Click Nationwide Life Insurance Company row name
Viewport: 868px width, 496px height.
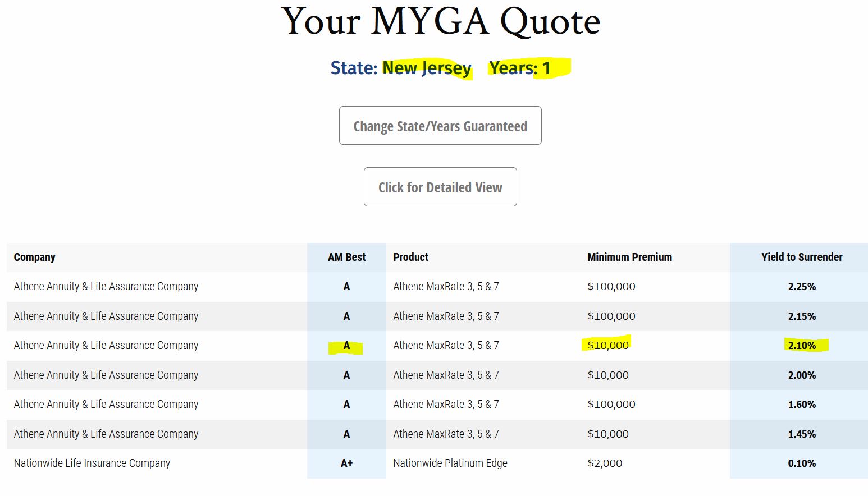coord(92,463)
